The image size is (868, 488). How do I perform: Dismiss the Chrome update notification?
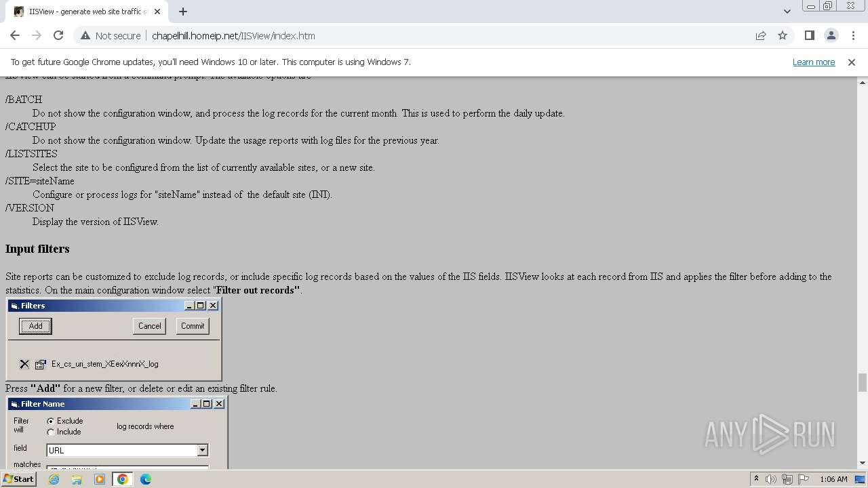pos(852,62)
